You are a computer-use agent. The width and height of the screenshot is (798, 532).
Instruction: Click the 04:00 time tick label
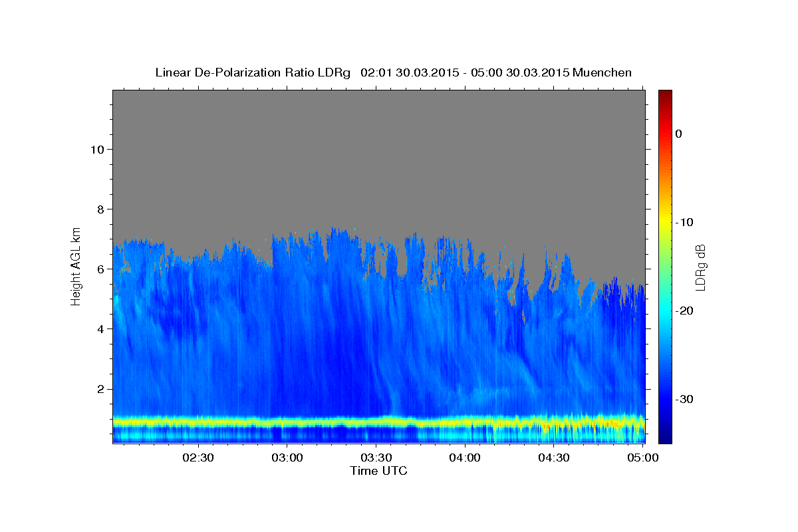pyautogui.click(x=465, y=458)
